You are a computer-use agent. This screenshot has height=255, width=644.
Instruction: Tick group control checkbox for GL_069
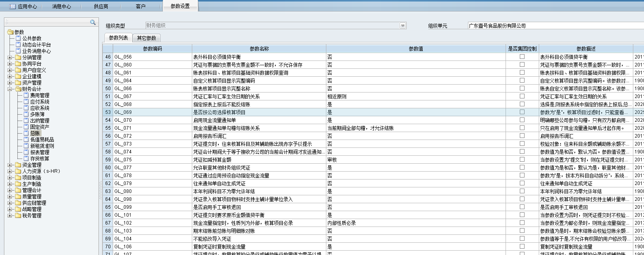pyautogui.click(x=522, y=112)
